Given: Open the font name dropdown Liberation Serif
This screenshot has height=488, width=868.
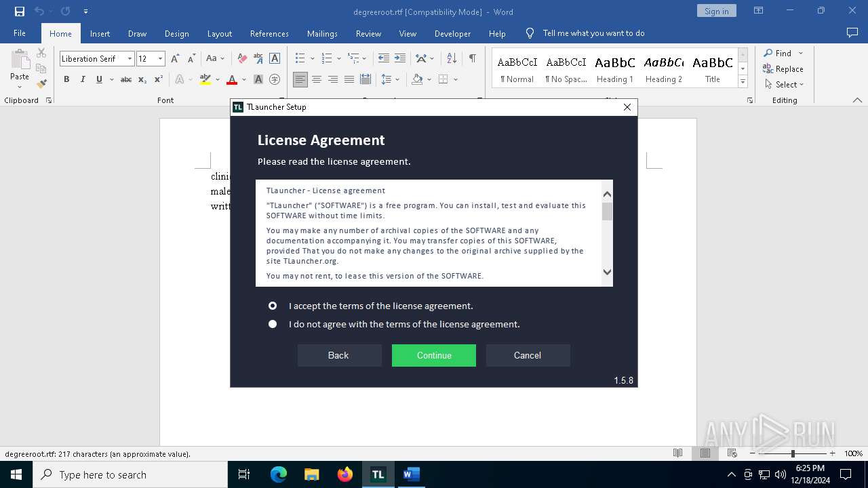Looking at the screenshot, I should [130, 59].
